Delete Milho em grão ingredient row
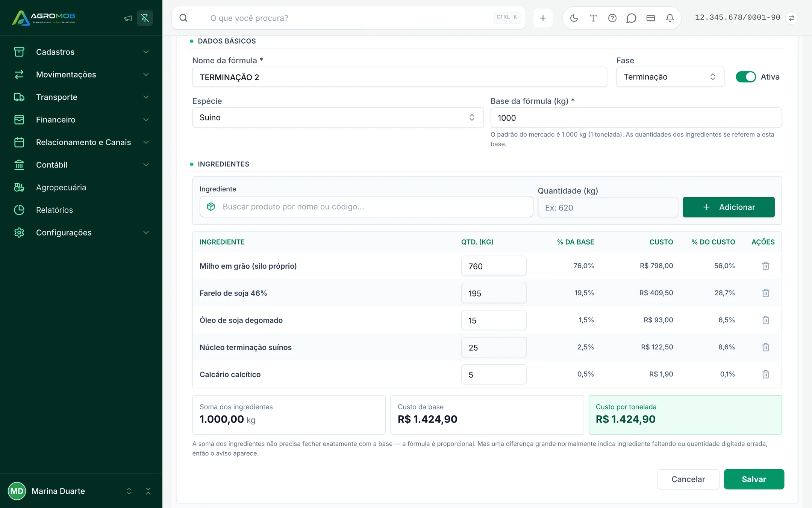 (765, 266)
